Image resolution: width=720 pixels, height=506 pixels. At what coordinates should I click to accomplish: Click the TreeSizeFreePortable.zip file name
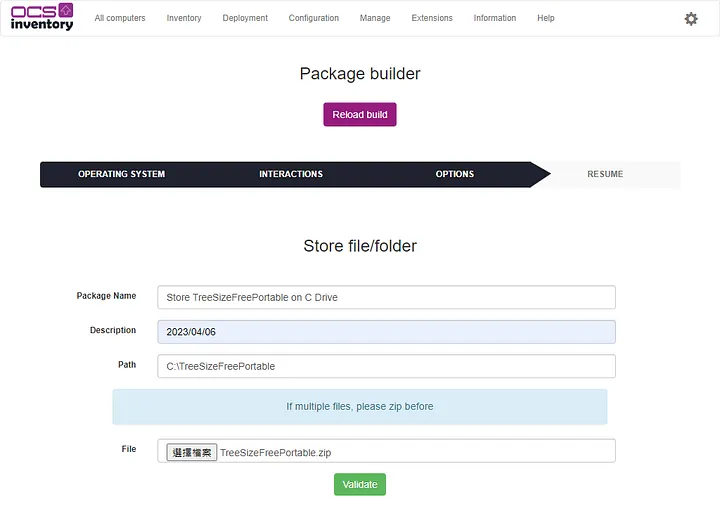[x=276, y=453]
